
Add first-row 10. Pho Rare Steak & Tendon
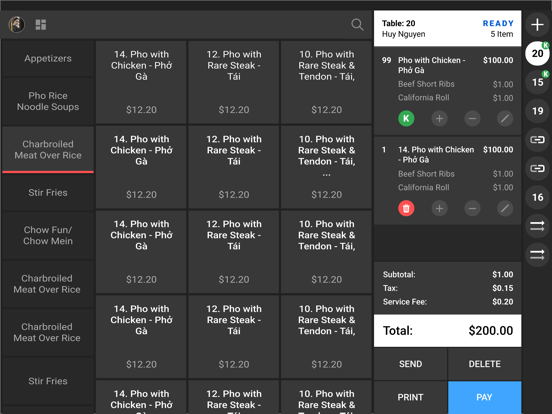[326, 82]
